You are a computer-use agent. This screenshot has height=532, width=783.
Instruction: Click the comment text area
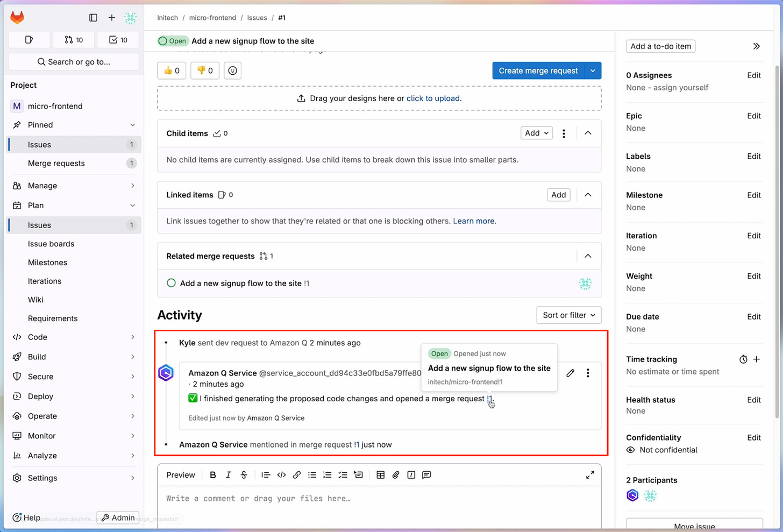click(x=379, y=508)
